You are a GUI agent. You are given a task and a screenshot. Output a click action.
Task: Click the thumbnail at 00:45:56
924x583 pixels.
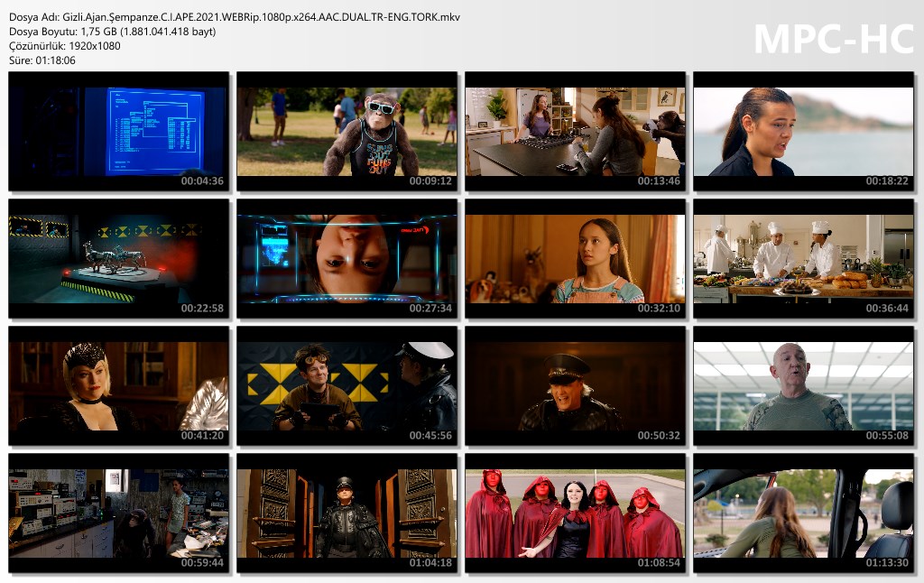coord(346,386)
